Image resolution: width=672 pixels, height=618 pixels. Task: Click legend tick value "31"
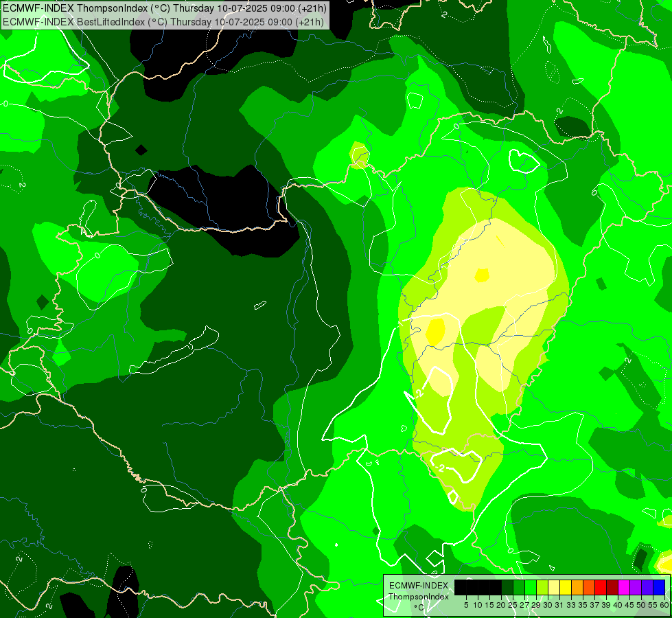(559, 605)
